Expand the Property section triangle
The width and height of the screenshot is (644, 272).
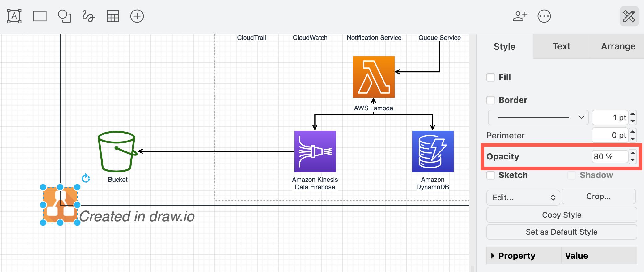click(493, 256)
